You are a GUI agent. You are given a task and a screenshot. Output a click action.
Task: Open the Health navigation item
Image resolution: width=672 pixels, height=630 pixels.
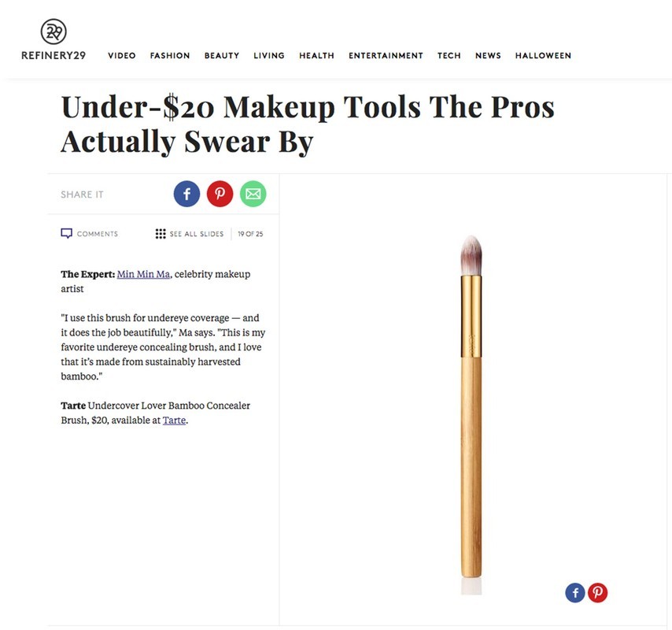(316, 56)
